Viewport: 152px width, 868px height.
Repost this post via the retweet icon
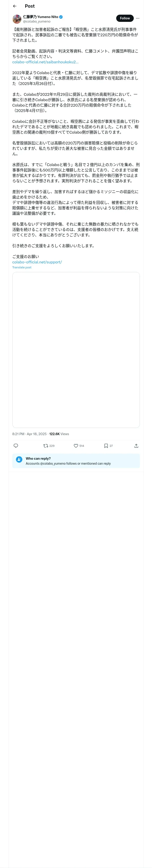(x=46, y=445)
